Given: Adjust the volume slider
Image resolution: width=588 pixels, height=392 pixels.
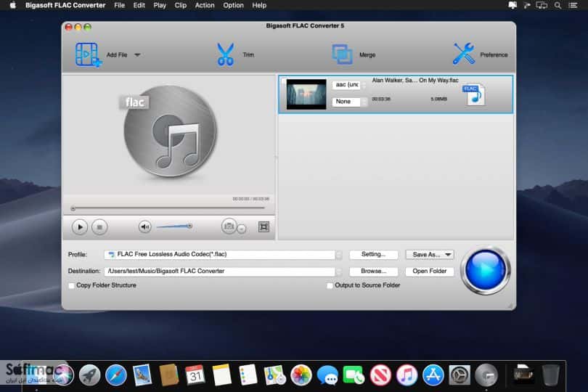Looking at the screenshot, I should (174, 226).
